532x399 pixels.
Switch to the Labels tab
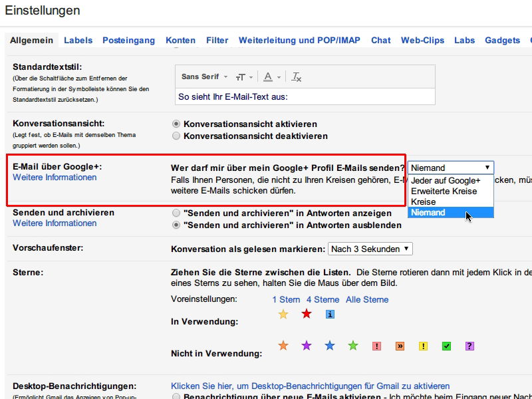(x=78, y=40)
